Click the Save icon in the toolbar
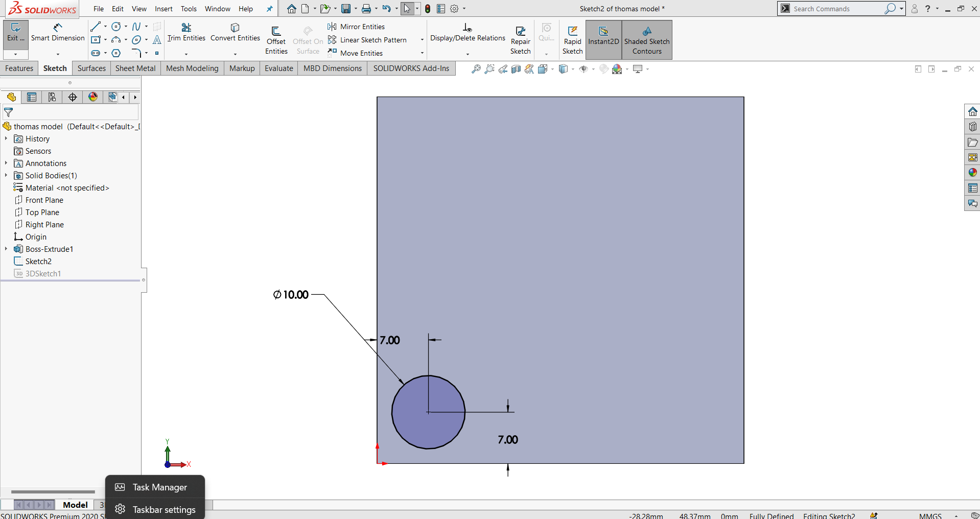 (346, 9)
